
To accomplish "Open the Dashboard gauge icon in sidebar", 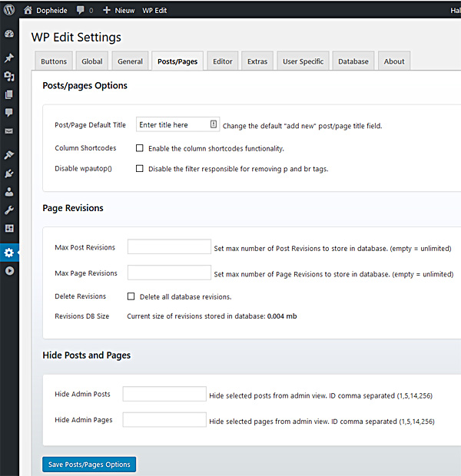I will (9, 34).
